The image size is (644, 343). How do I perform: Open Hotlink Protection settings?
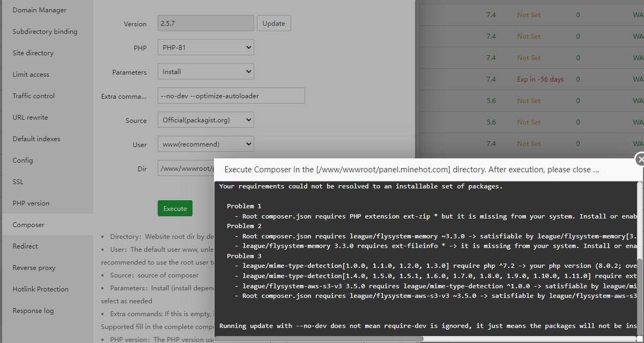[x=41, y=289]
